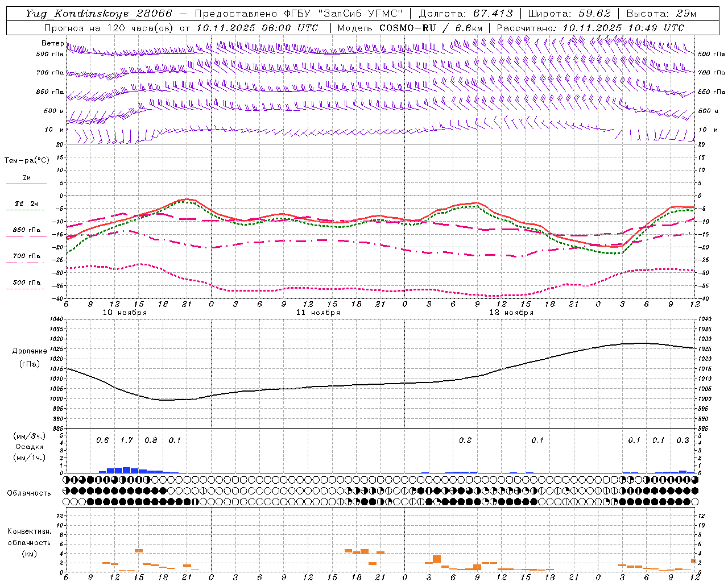
Task: Select the elevation text Высота: 29м
Action: pos(661,14)
